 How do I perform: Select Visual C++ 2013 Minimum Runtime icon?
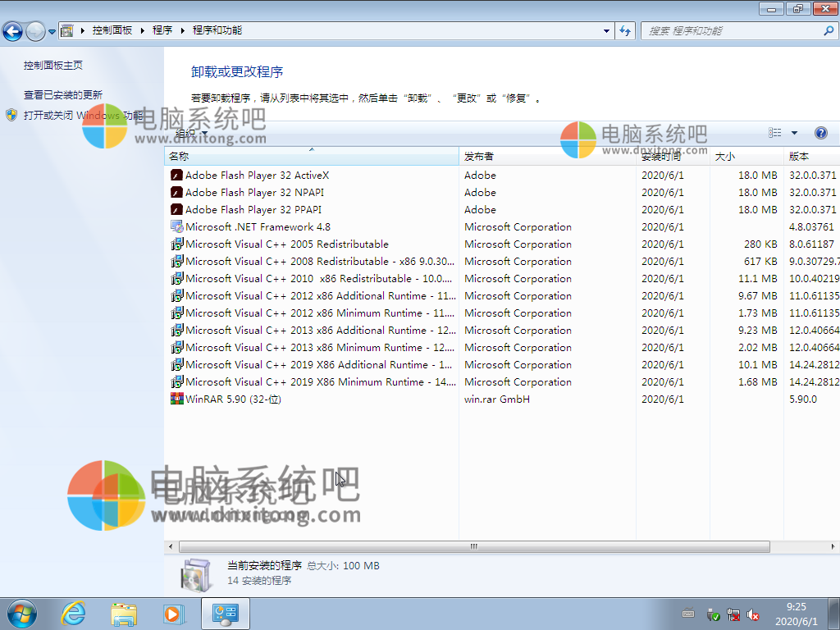coord(177,347)
